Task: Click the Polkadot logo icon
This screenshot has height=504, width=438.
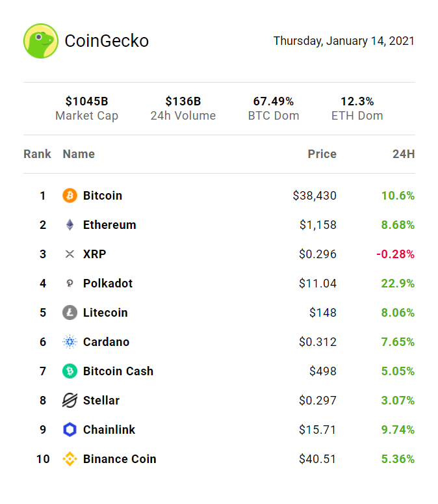Action: pyautogui.click(x=70, y=284)
